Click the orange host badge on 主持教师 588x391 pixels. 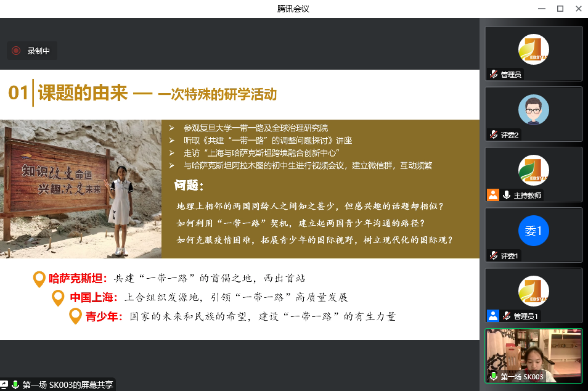(492, 195)
